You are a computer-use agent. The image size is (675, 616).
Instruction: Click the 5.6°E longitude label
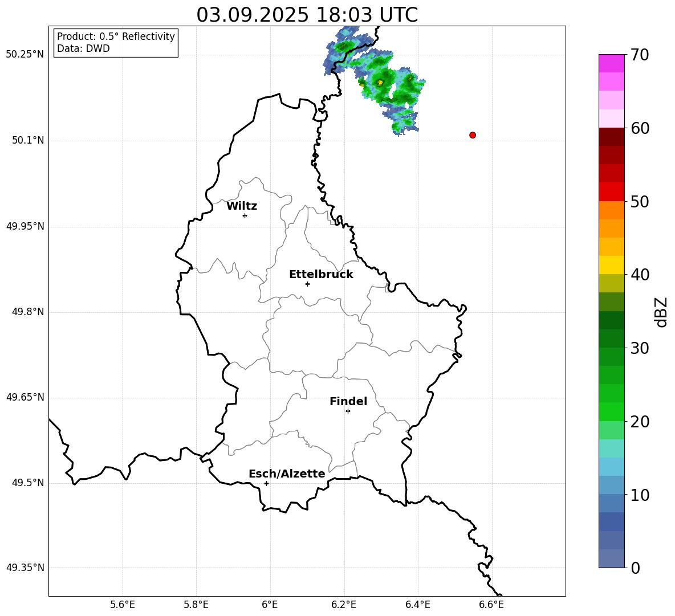coord(123,605)
